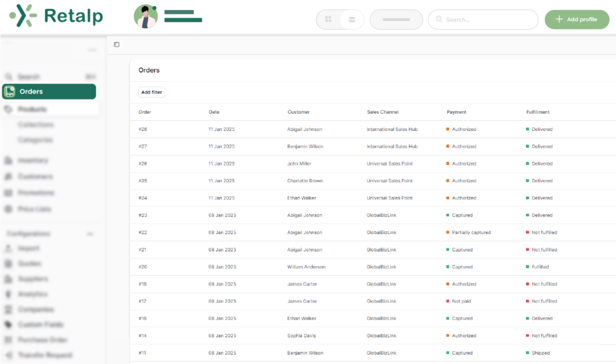Open order #28

pyautogui.click(x=143, y=129)
